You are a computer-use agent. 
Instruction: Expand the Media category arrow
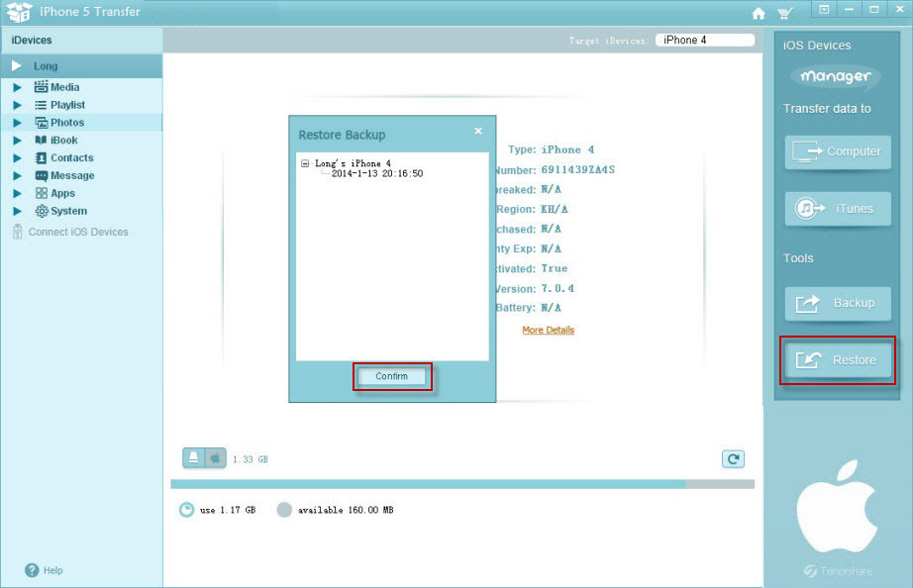click(x=18, y=87)
